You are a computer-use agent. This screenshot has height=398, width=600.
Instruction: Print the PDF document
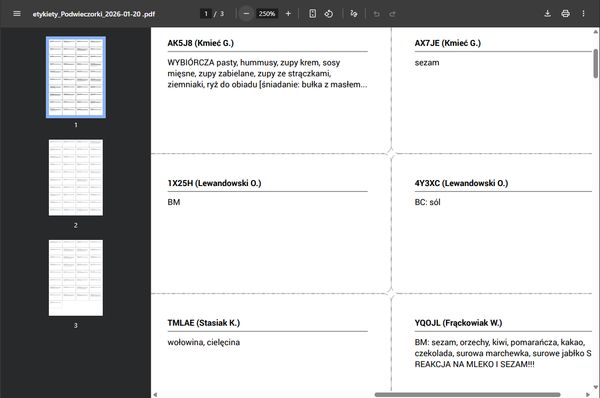pyautogui.click(x=565, y=14)
